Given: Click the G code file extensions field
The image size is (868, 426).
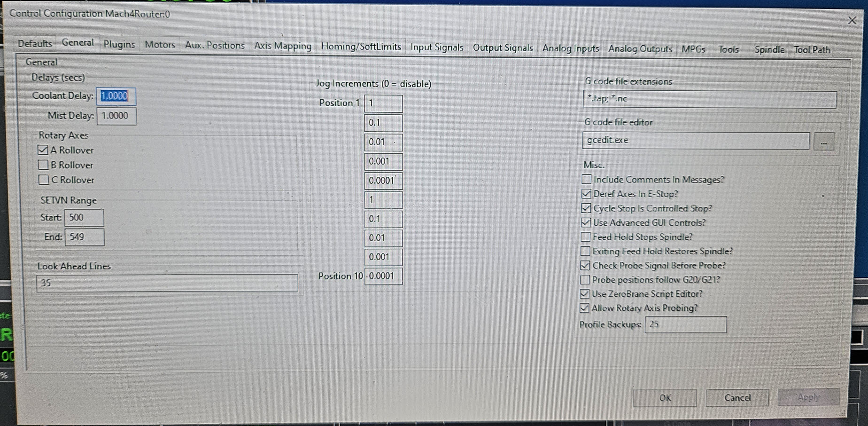Looking at the screenshot, I should tap(709, 99).
